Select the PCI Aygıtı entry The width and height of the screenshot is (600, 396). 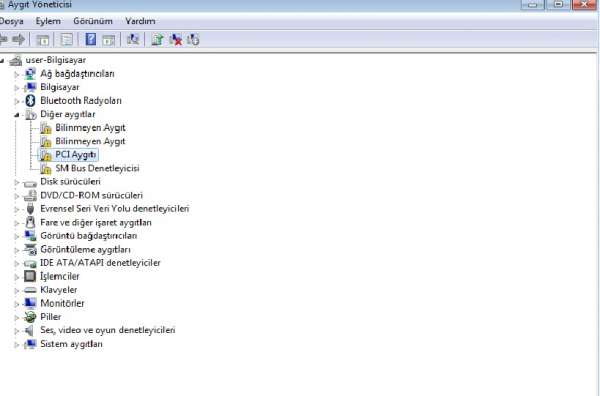click(x=75, y=155)
